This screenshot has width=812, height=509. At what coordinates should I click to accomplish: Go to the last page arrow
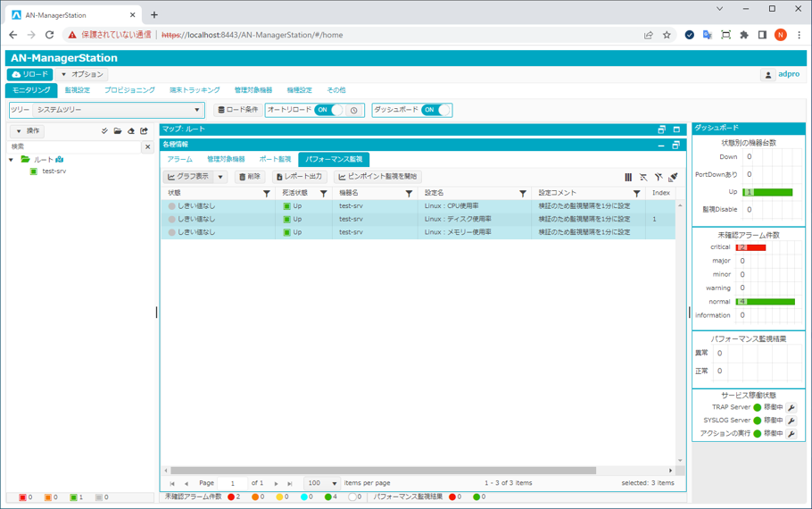(x=289, y=484)
